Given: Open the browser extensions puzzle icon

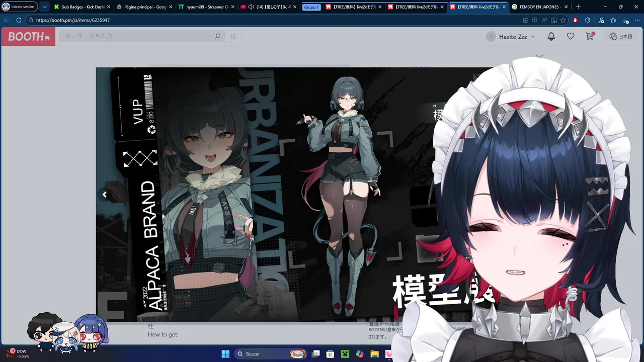Looking at the screenshot, I should click(588, 20).
